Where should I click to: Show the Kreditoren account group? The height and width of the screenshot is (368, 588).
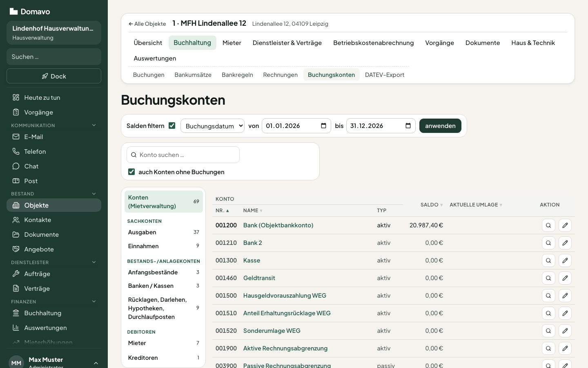(163, 358)
